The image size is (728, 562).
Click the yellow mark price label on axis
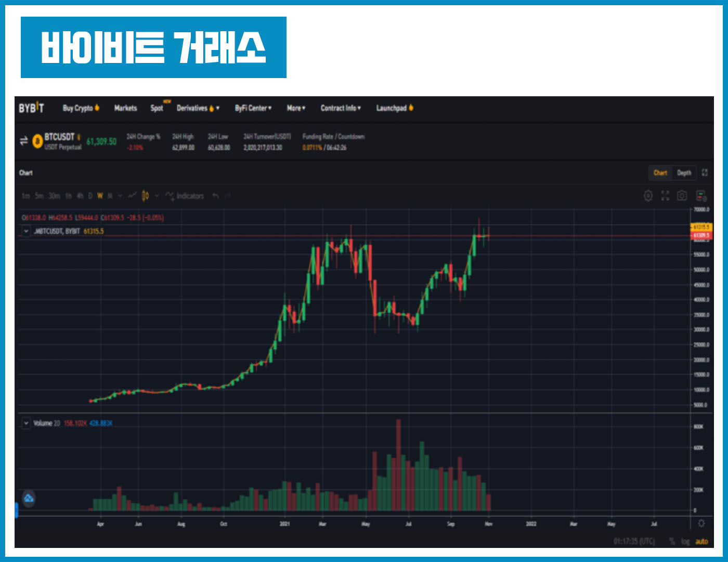(701, 227)
